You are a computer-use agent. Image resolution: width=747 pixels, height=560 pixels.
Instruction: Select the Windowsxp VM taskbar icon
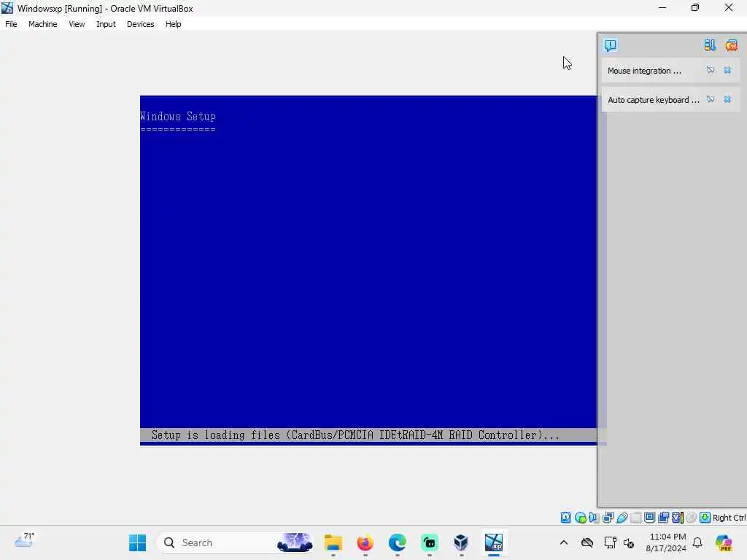[494, 542]
